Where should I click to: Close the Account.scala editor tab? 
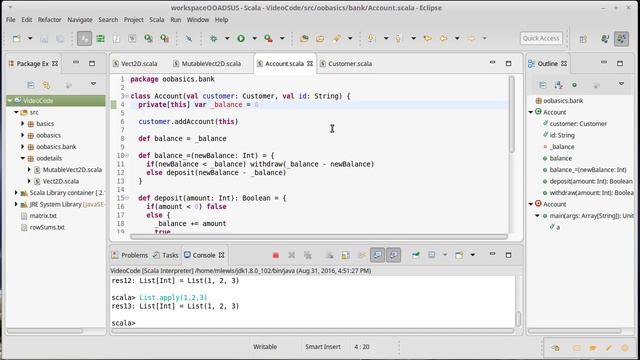(x=310, y=63)
